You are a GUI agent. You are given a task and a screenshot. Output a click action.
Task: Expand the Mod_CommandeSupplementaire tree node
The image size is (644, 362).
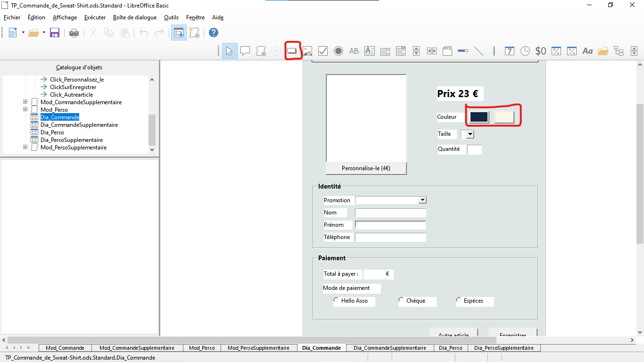point(25,102)
